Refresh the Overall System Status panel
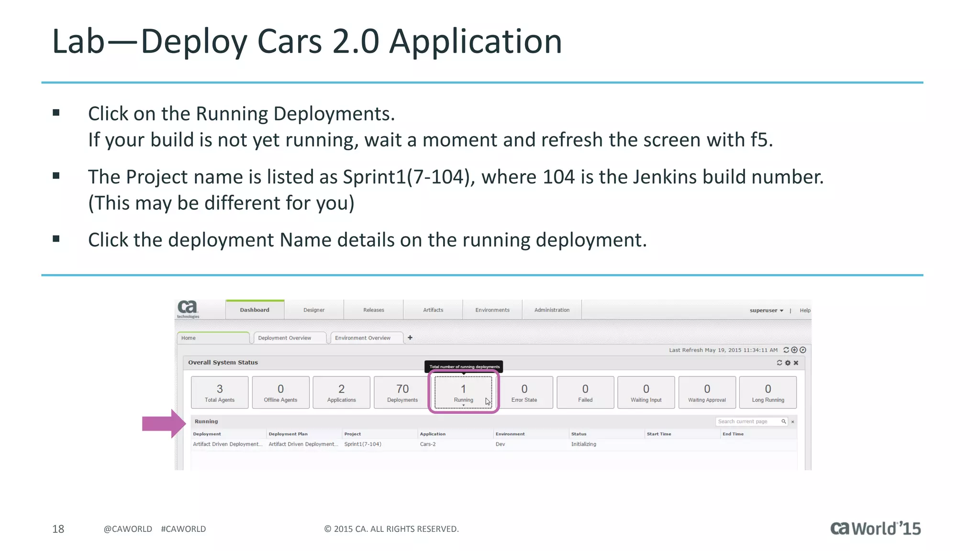The image size is (980, 551). coord(780,363)
